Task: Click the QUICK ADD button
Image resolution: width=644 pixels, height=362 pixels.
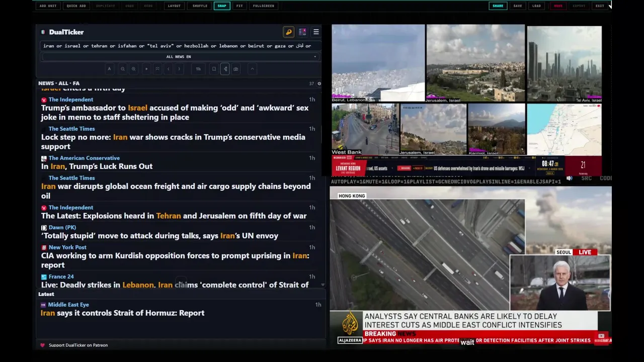Action: point(76,6)
